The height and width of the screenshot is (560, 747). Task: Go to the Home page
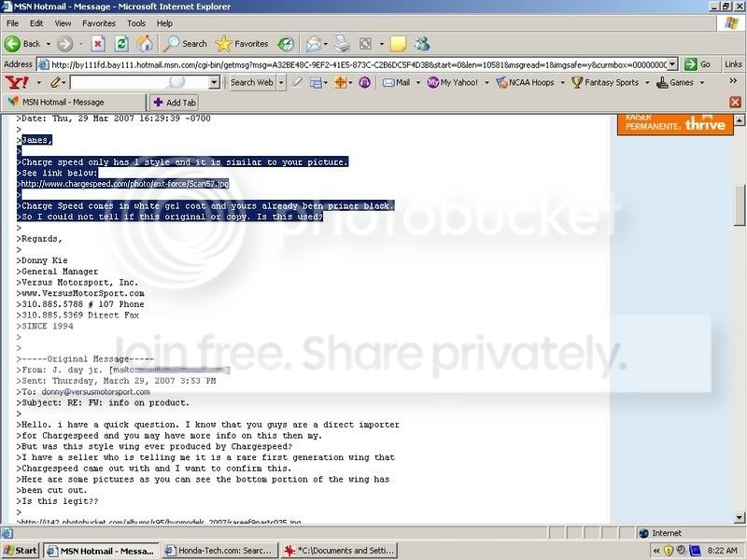pyautogui.click(x=145, y=44)
